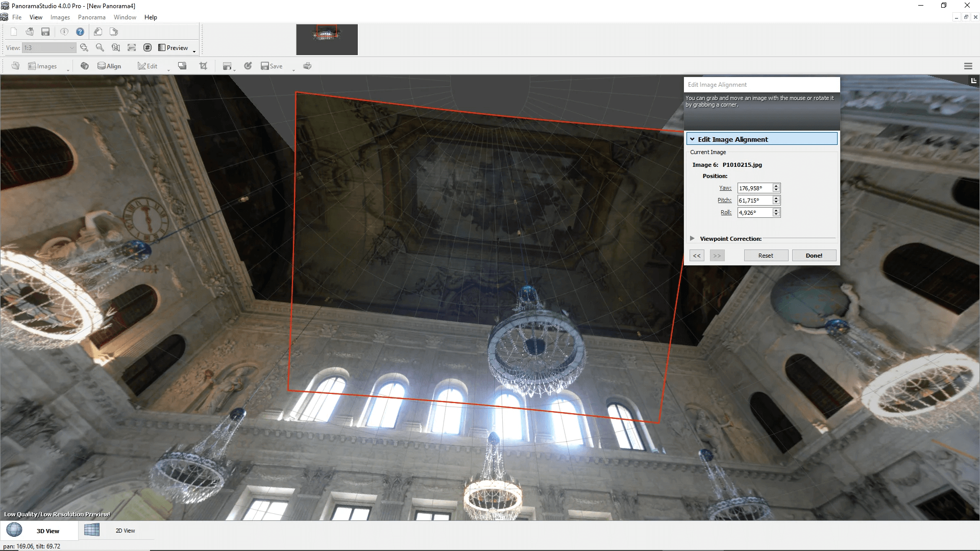This screenshot has width=980, height=551.
Task: Toggle the grid overlay with the # icon
Action: pos(148,47)
